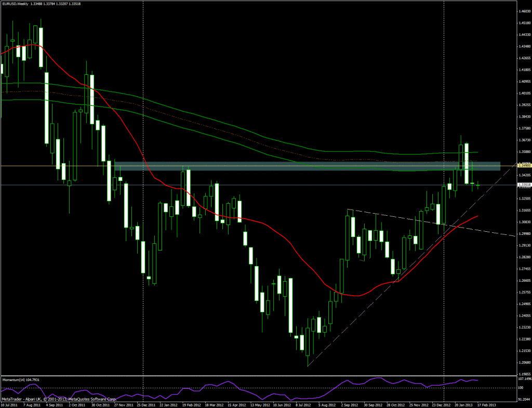The height and width of the screenshot is (408, 532).
Task: Click the 10 Jul 2011 date label
Action: click(10, 404)
